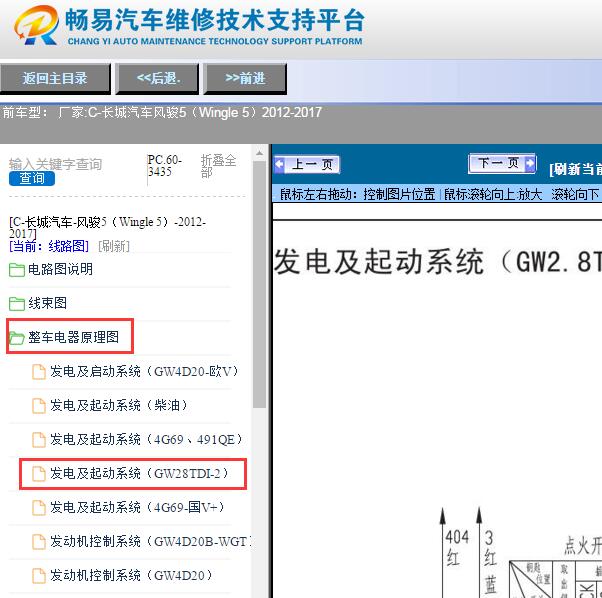This screenshot has height=598, width=602.
Task: Click the sidebar vertical scrollbar thumb
Action: point(260,285)
